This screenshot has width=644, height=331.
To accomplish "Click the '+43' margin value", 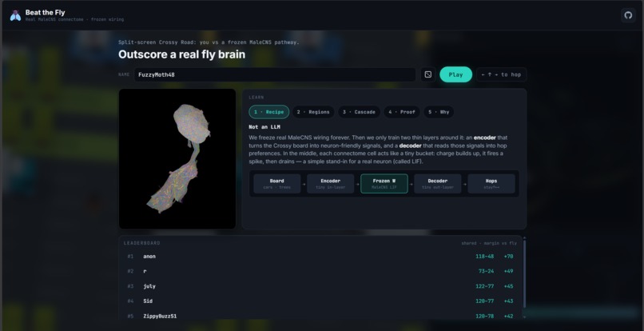I will point(508,301).
